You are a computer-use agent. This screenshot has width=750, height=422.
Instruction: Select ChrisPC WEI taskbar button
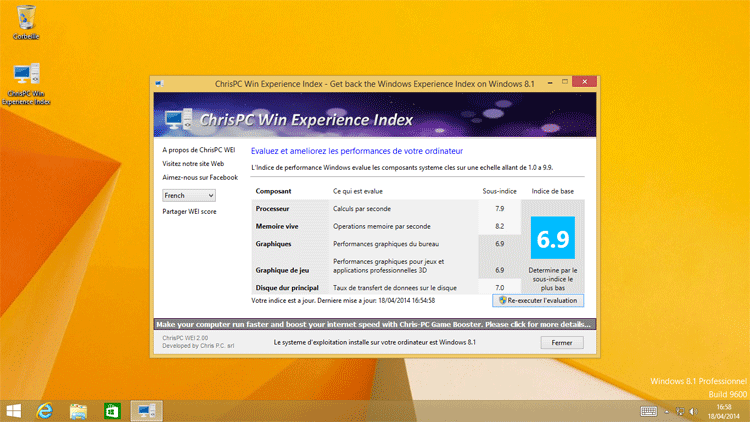click(x=147, y=411)
